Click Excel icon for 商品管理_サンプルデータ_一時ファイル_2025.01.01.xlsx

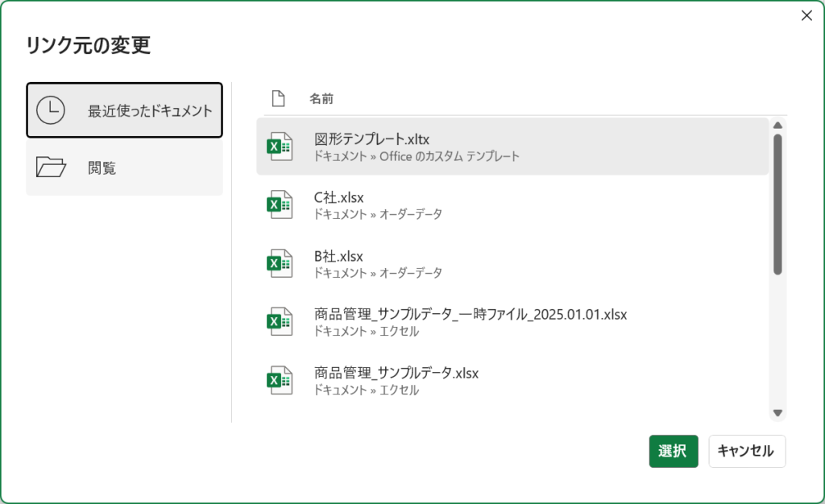pos(280,321)
